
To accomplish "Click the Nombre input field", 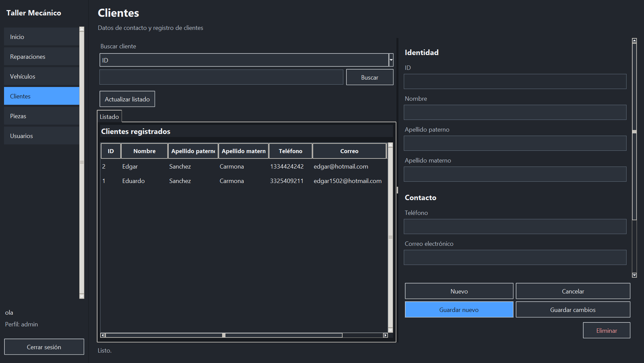I will coord(515,112).
